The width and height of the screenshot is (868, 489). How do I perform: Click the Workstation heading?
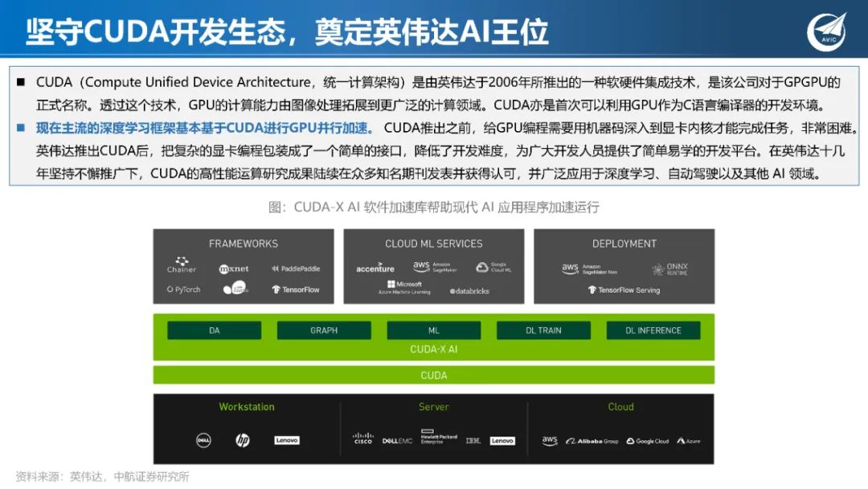[247, 406]
